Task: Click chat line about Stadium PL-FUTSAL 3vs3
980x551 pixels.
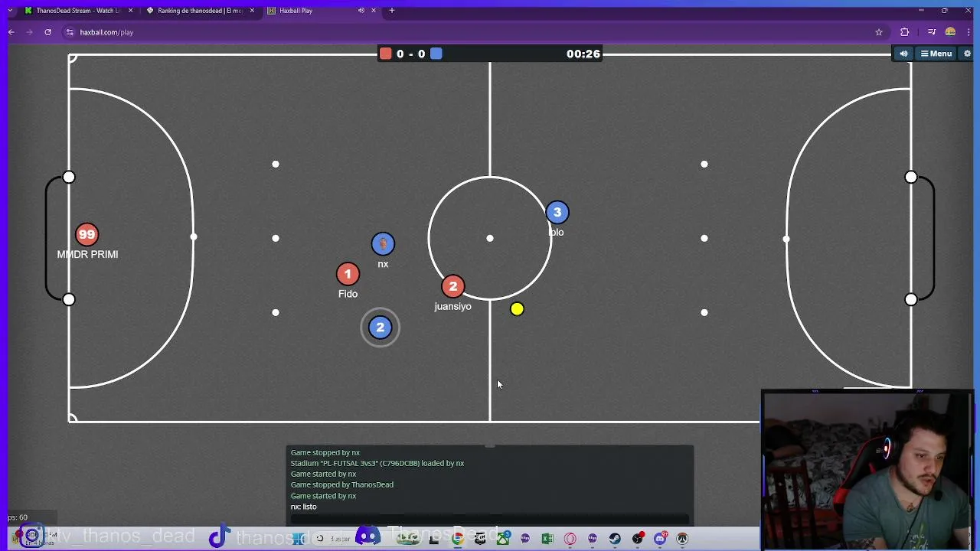Action: tap(377, 463)
